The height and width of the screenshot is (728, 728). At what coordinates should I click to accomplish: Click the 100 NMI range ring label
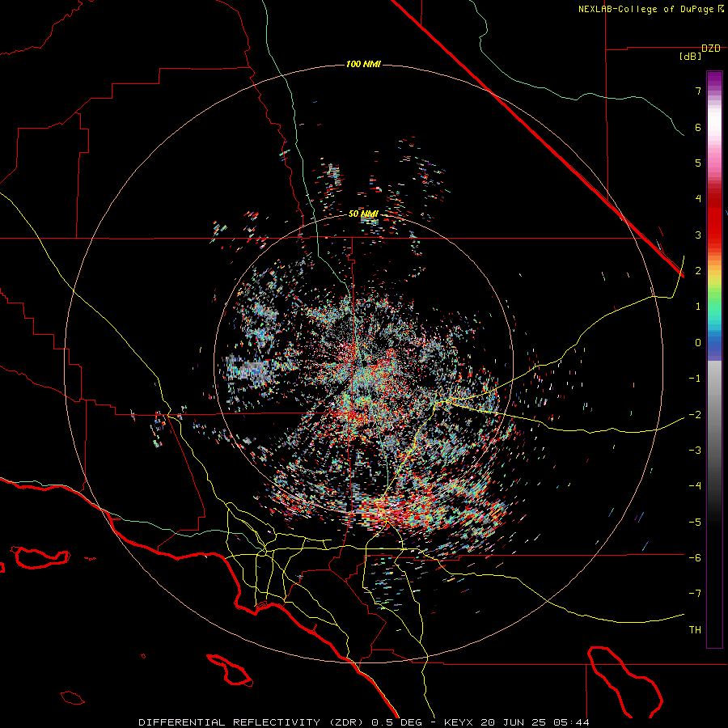363,64
